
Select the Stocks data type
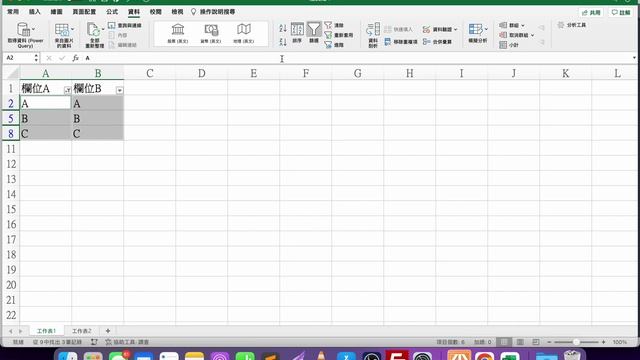click(178, 33)
